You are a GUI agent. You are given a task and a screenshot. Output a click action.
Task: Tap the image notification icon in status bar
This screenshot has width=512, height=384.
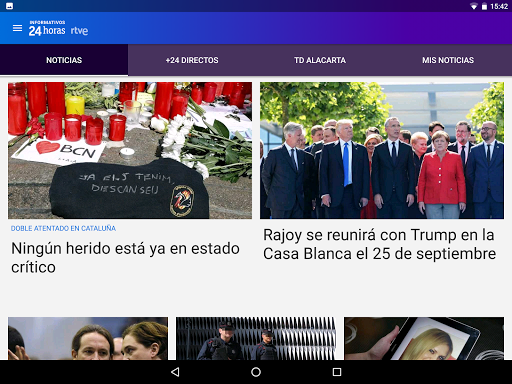9,6
